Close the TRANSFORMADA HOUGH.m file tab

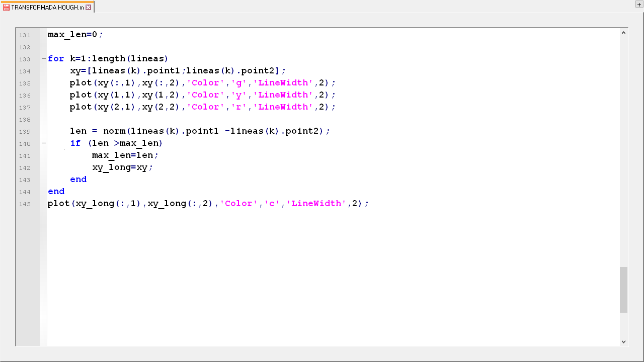pyautogui.click(x=89, y=7)
